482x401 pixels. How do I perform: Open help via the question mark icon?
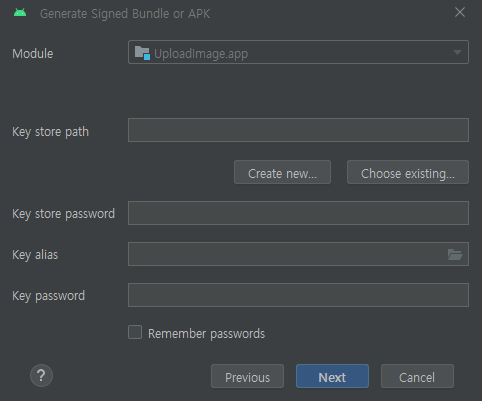click(41, 376)
